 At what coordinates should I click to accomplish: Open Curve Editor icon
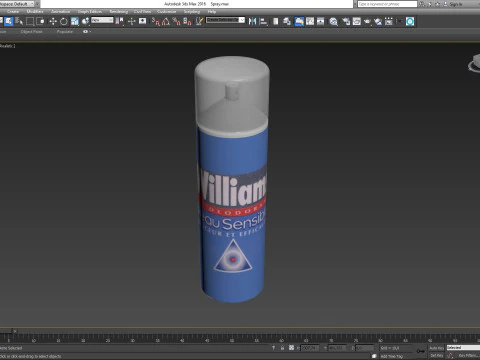coord(310,22)
